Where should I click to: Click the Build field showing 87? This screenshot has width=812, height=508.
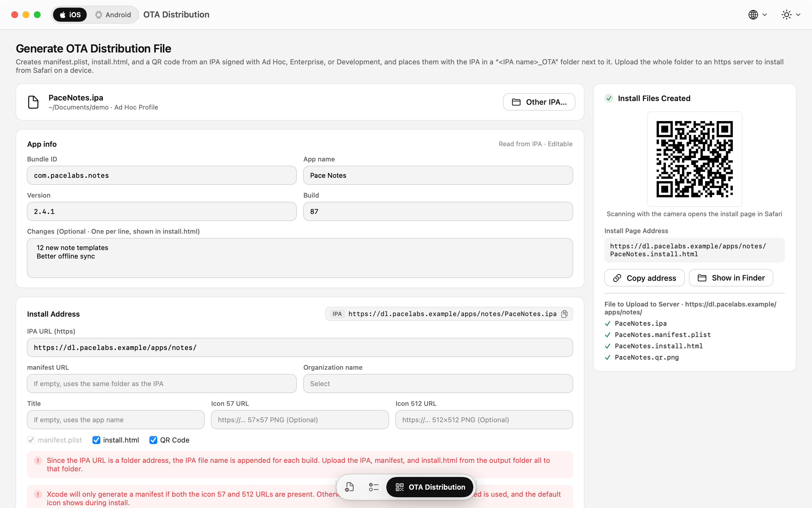pyautogui.click(x=438, y=211)
